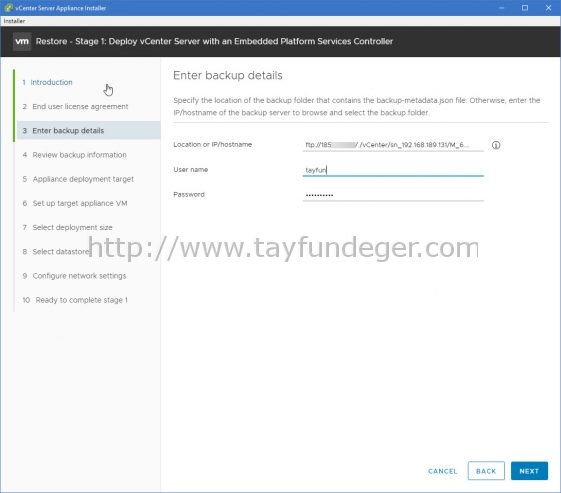Click the Password input field
The image size is (561, 493).
(393, 195)
